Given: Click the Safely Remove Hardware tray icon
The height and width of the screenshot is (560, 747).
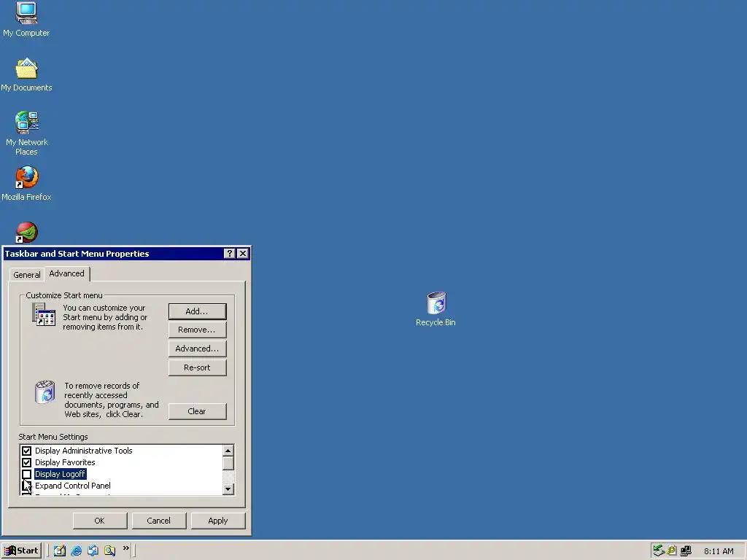Looking at the screenshot, I should [659, 551].
